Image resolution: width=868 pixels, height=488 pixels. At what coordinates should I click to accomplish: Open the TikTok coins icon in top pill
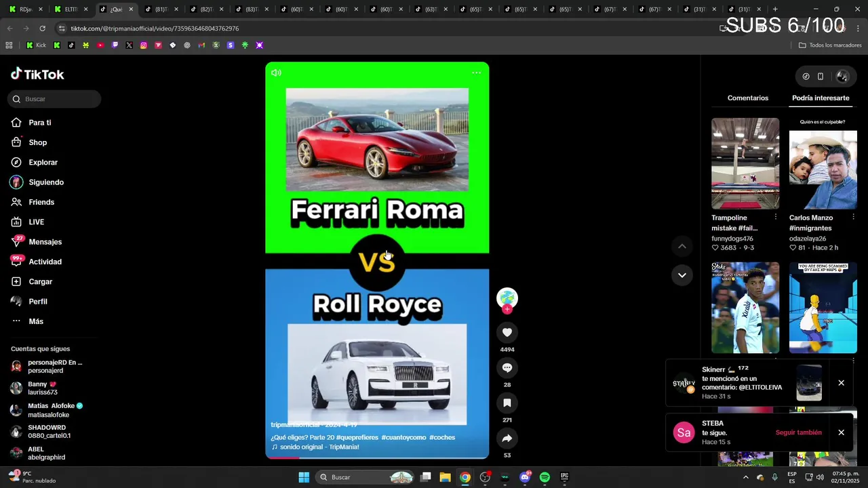pyautogui.click(x=806, y=77)
